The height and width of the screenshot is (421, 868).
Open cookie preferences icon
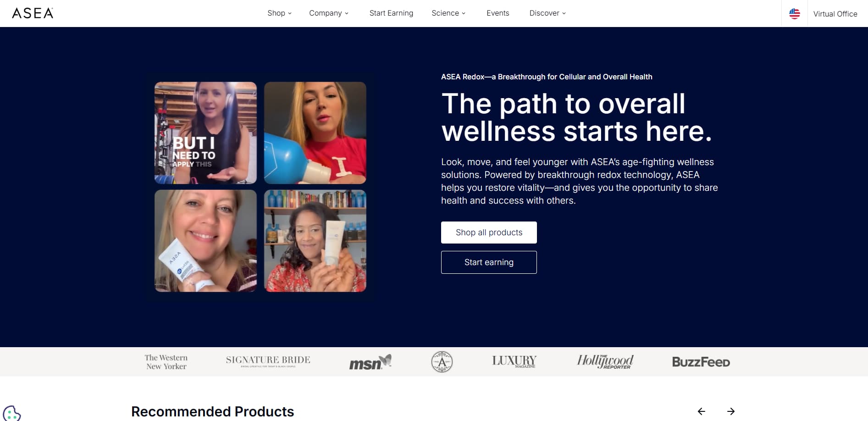click(11, 413)
